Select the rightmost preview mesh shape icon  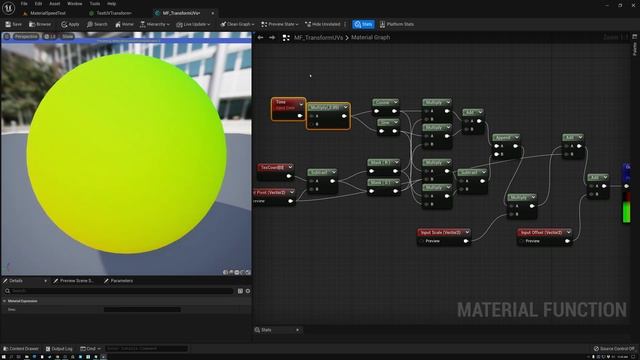(x=248, y=272)
